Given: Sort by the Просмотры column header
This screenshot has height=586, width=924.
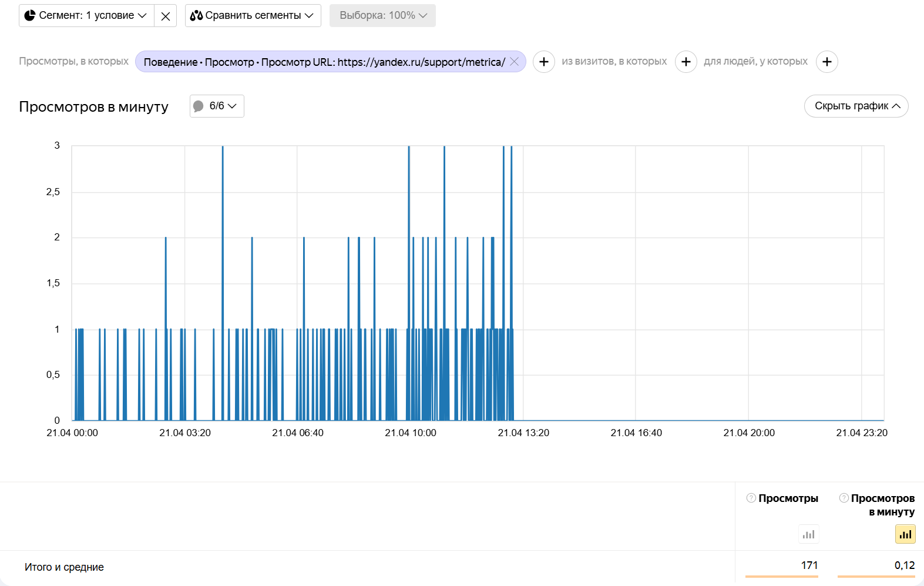Looking at the screenshot, I should tap(788, 498).
